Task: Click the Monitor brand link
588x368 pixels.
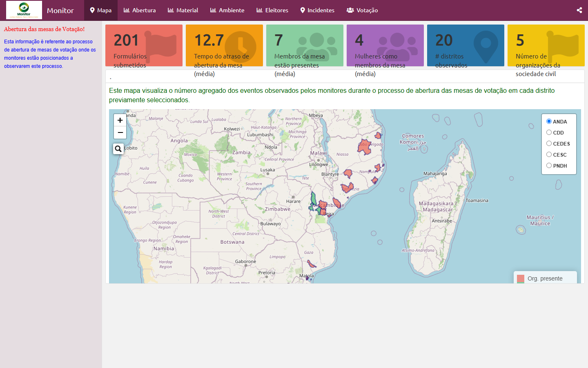Action: [60, 11]
